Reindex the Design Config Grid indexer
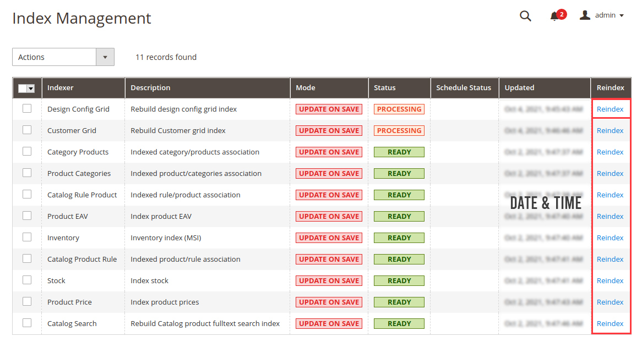The height and width of the screenshot is (364, 642). (610, 109)
